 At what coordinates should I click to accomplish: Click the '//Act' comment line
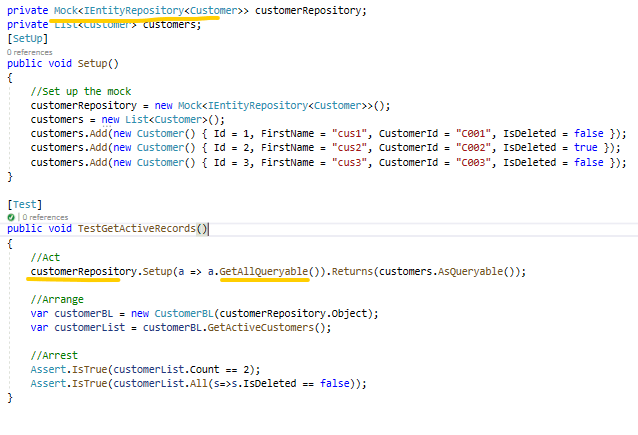click(45, 257)
